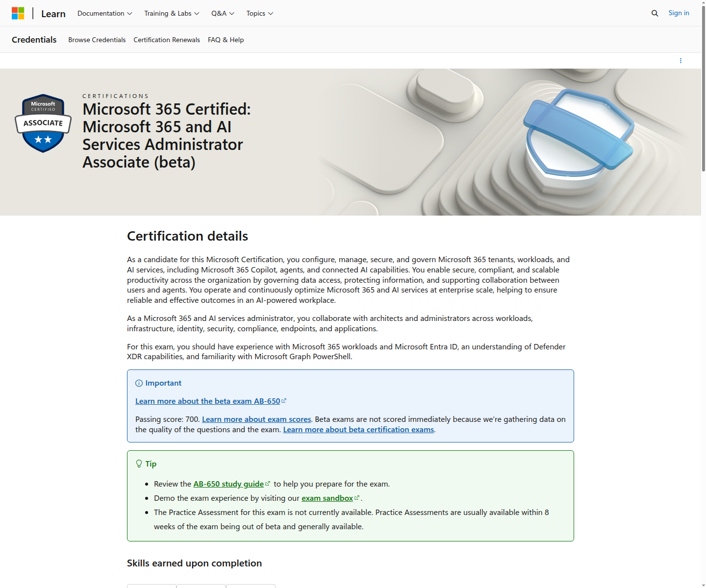Expand the Training & Labs dropdown

172,13
